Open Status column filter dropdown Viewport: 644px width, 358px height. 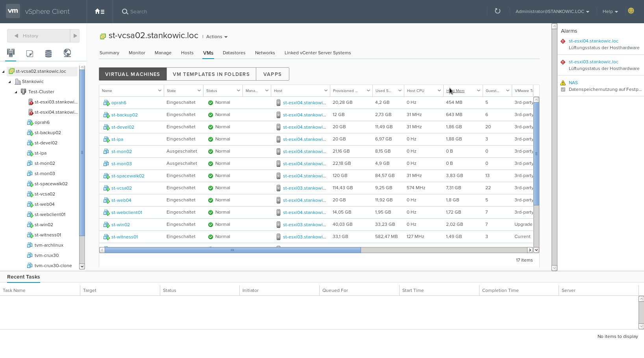pos(238,90)
